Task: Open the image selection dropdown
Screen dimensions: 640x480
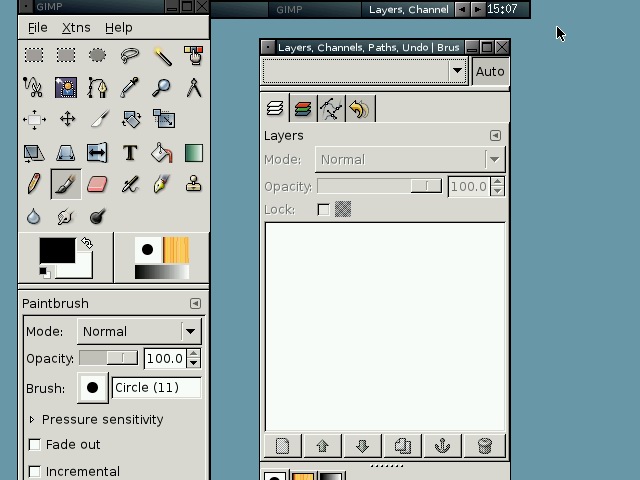Action: (x=365, y=71)
